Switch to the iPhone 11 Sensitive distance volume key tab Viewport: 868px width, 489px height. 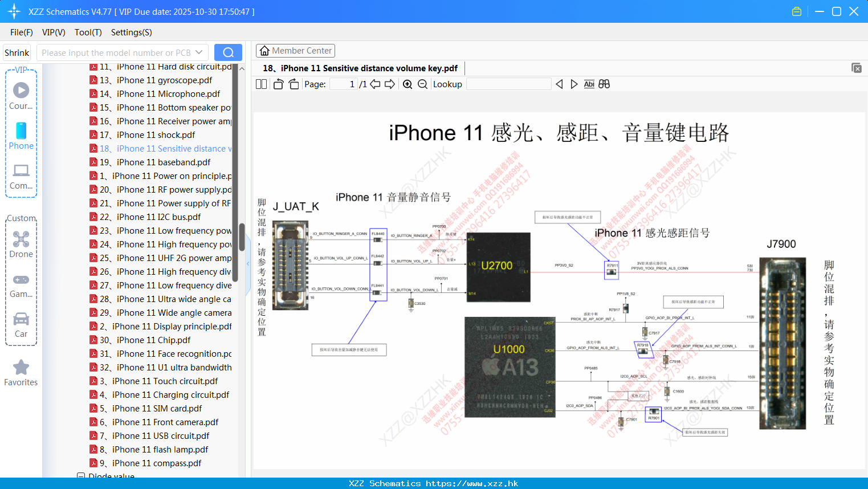point(360,68)
